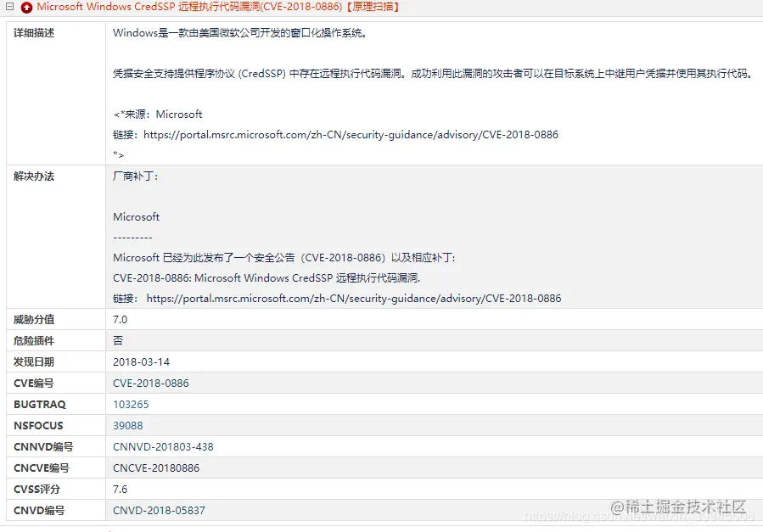Select the 发现日期 label
The width and height of the screenshot is (763, 532).
(34, 362)
